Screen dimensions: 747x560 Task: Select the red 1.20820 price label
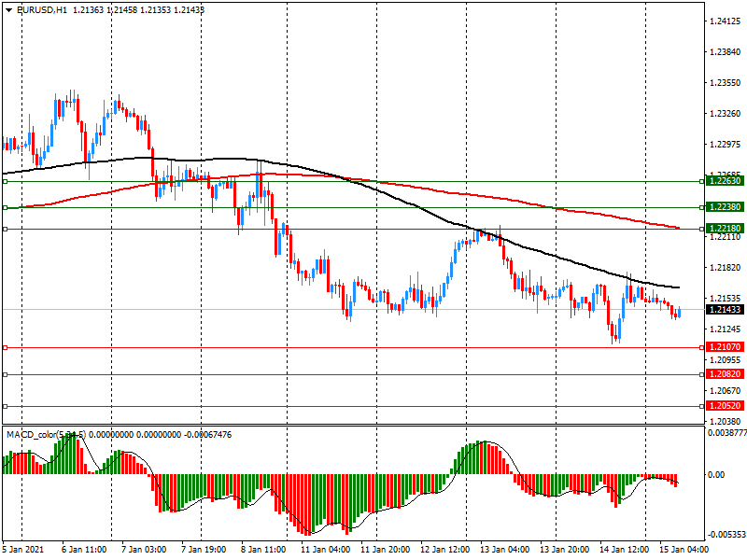[x=725, y=374]
